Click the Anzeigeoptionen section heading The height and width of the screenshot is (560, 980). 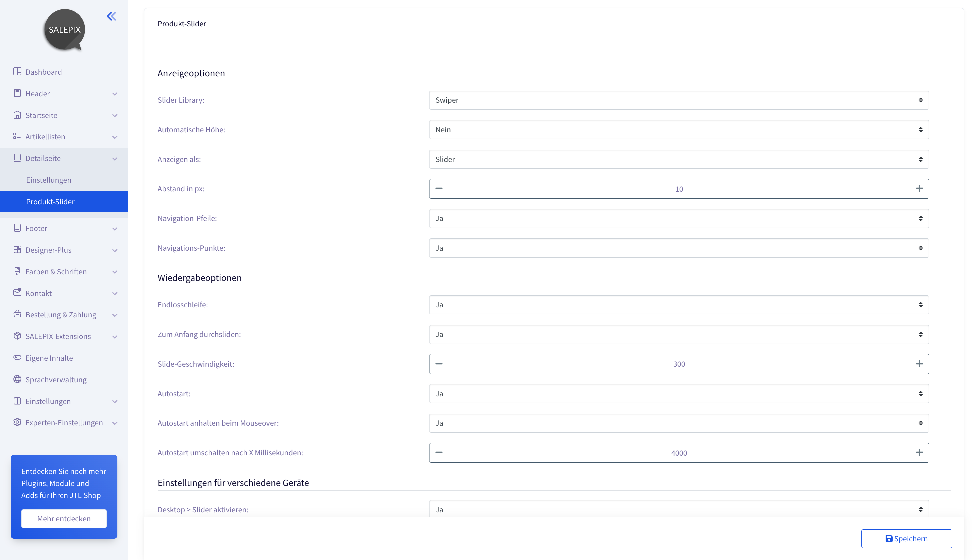point(191,73)
